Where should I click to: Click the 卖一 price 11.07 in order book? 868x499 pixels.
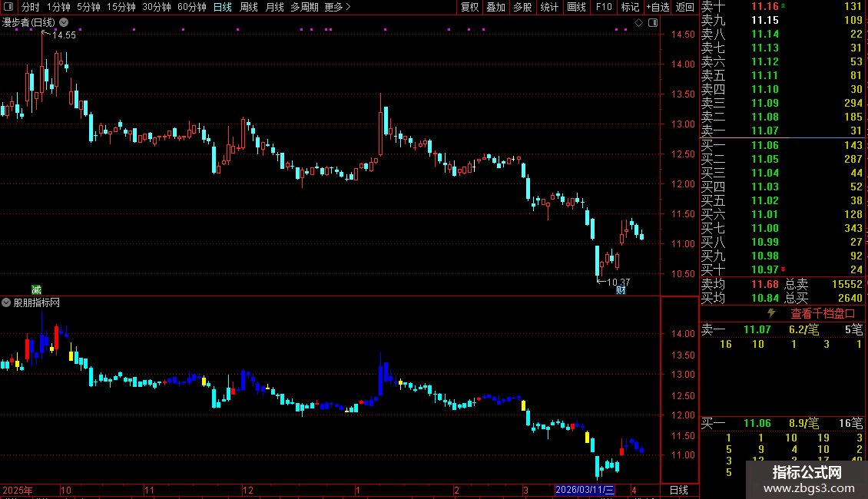(x=764, y=131)
